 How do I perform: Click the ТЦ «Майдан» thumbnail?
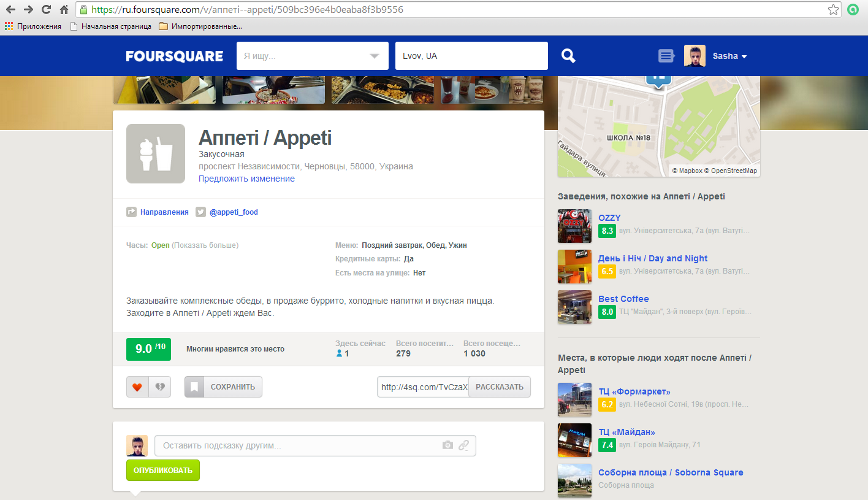tap(574, 440)
